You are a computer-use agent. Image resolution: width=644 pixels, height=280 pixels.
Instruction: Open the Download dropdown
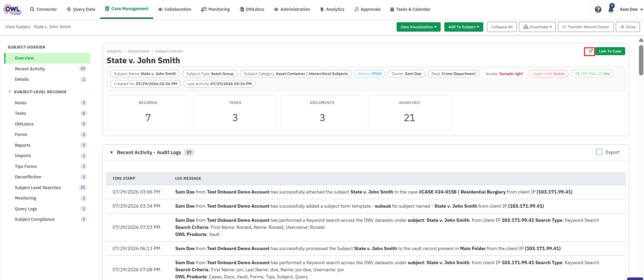[537, 27]
